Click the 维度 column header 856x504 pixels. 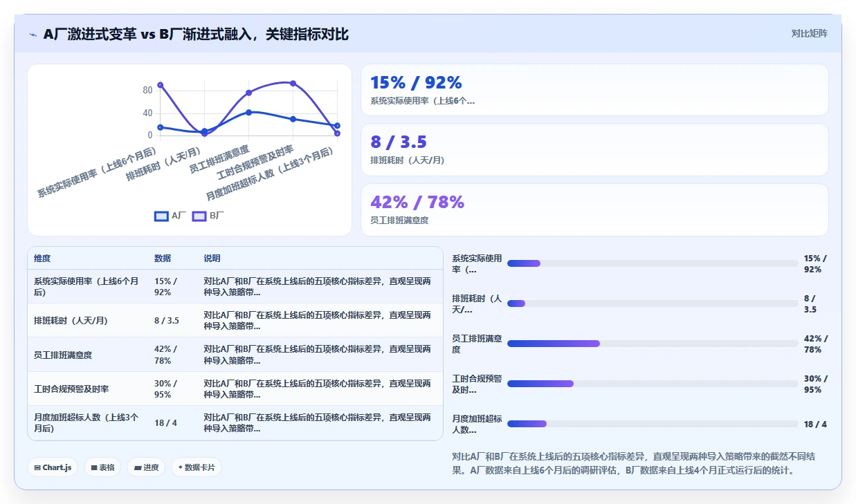click(x=42, y=259)
